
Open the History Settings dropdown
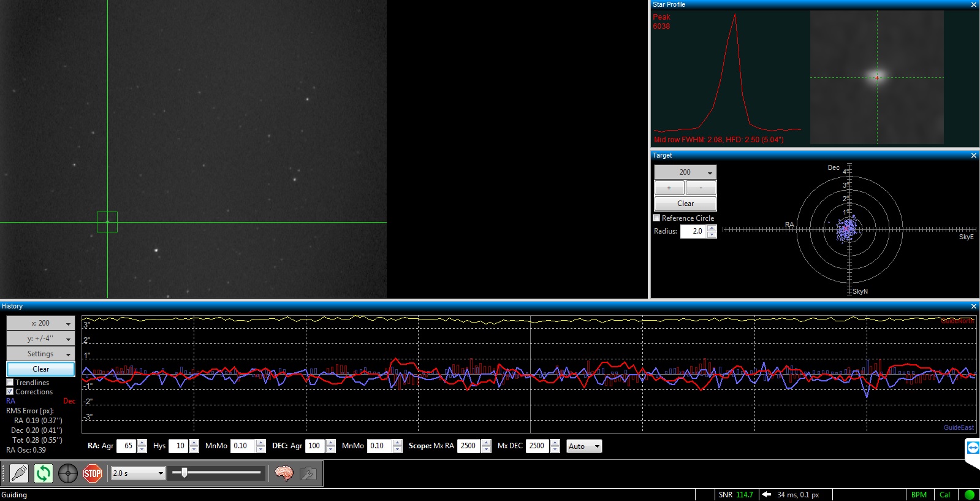(x=40, y=354)
